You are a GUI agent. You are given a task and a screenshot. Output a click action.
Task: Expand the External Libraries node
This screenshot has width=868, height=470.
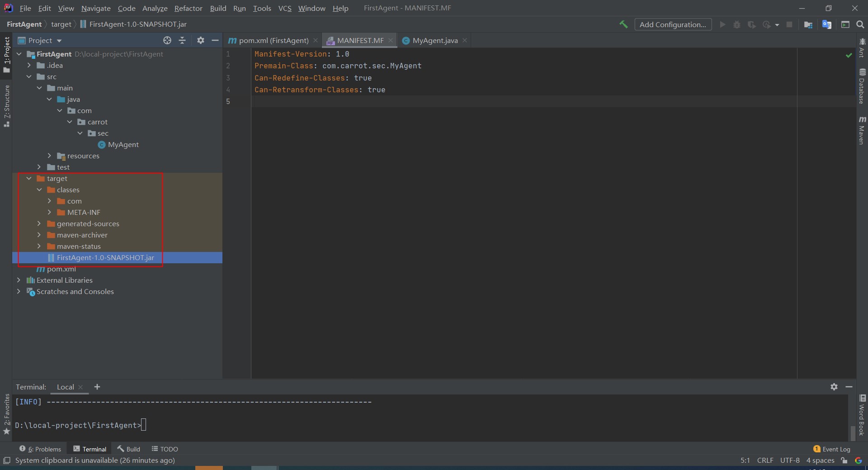pyautogui.click(x=19, y=280)
